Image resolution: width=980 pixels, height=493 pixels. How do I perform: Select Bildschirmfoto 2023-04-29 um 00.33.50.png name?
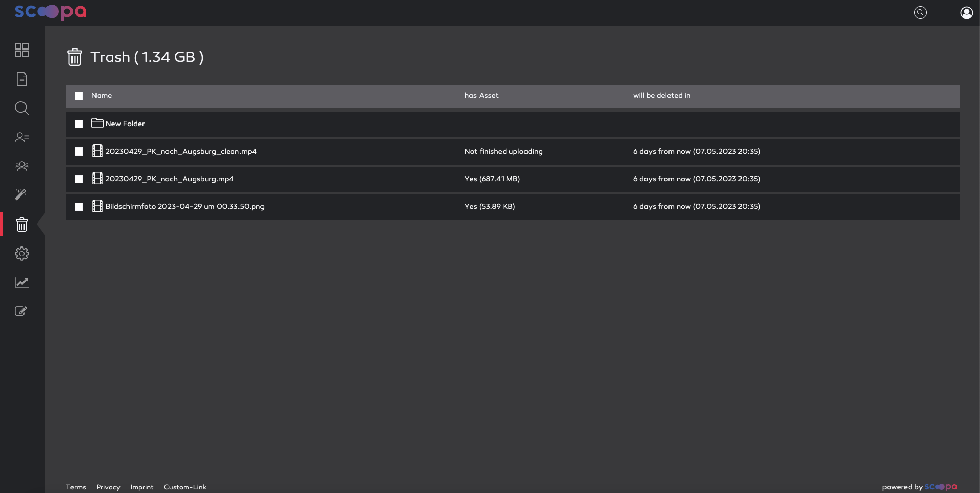click(x=185, y=206)
